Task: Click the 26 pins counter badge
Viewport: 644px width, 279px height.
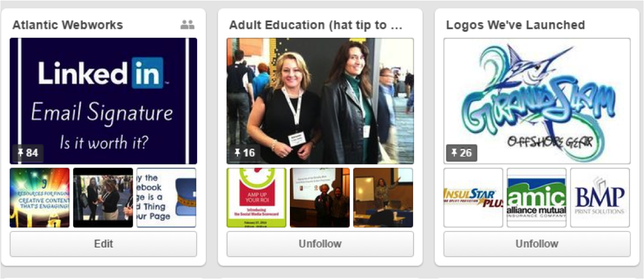Action: (x=462, y=153)
